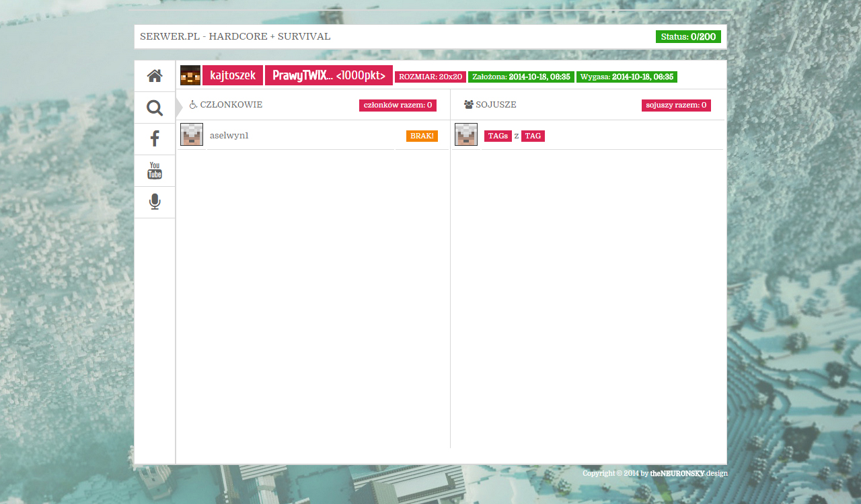Open theNEURONSKY design footer link
The height and width of the screenshot is (504, 861).
point(689,474)
